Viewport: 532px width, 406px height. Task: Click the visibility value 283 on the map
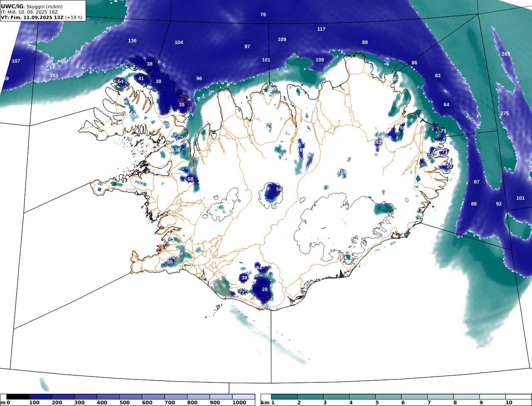(506, 54)
